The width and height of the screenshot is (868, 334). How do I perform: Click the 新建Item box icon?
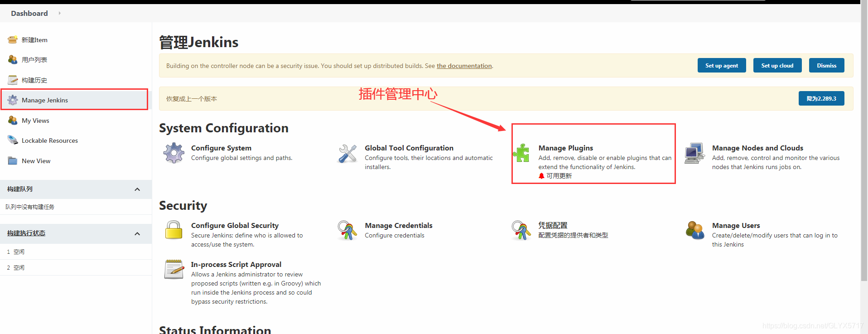point(13,40)
